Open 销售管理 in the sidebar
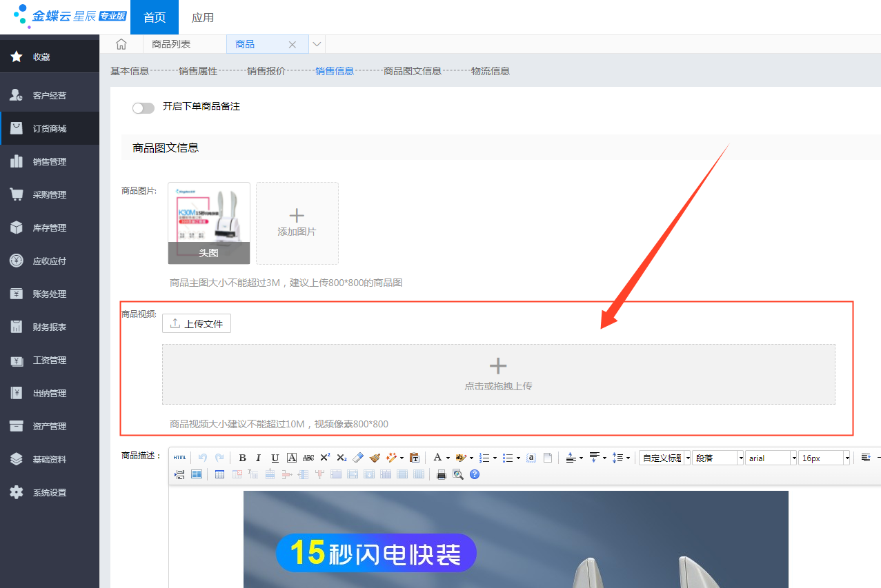 click(50, 161)
